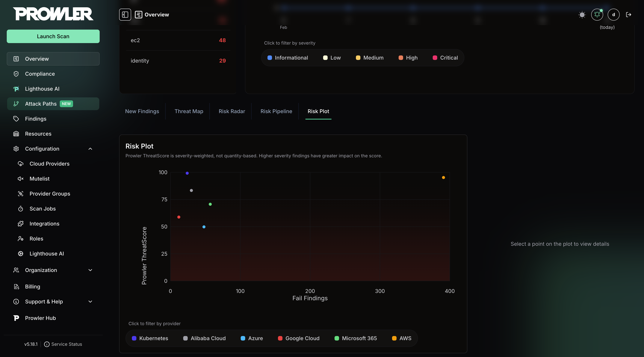Click the logout arrow icon
Image resolution: width=644 pixels, height=357 pixels.
pos(628,14)
